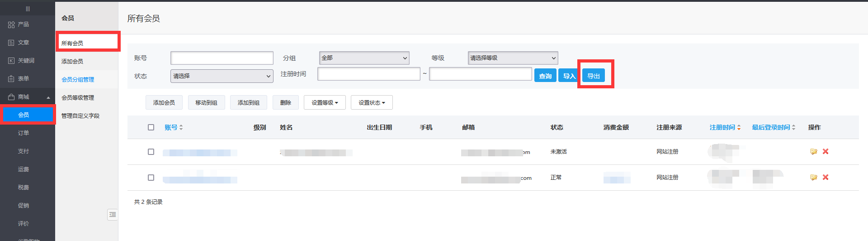
Task: Click the edit folder icon in second member row
Action: coord(814,178)
